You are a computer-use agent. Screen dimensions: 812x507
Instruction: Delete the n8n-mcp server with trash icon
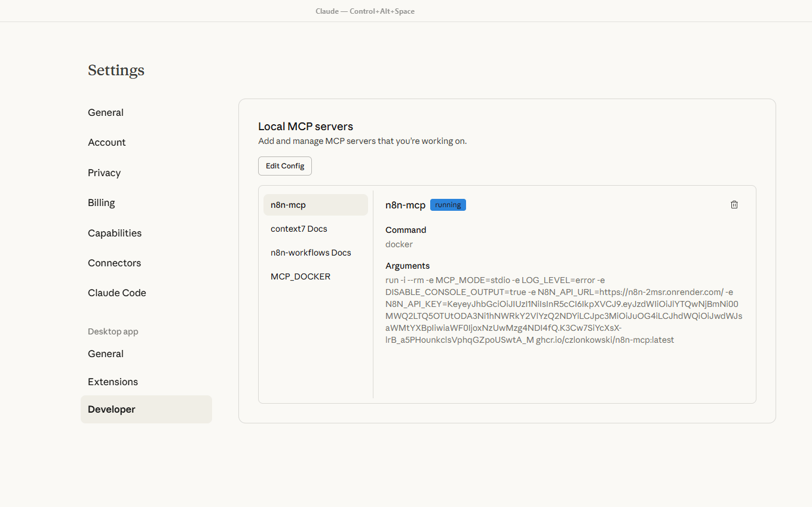pos(734,205)
